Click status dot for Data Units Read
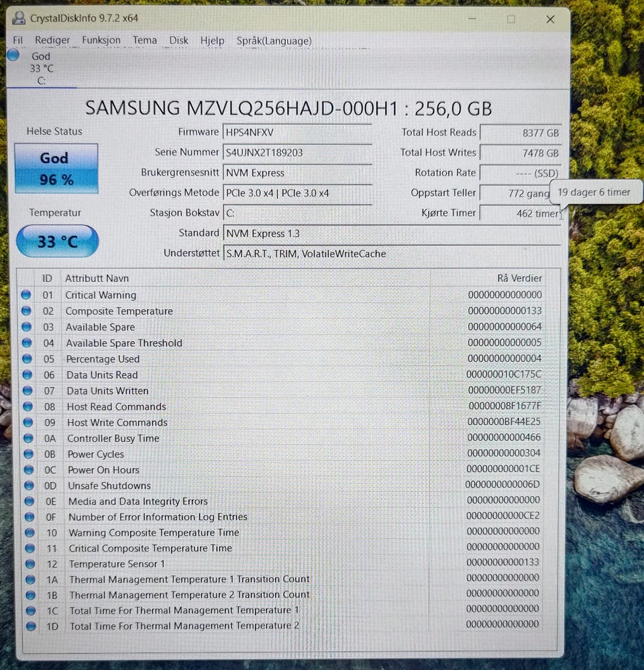The image size is (644, 670). pyautogui.click(x=28, y=375)
